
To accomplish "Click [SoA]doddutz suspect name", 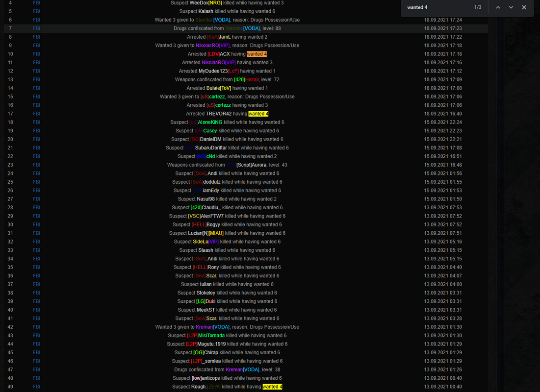I will pyautogui.click(x=206, y=182).
